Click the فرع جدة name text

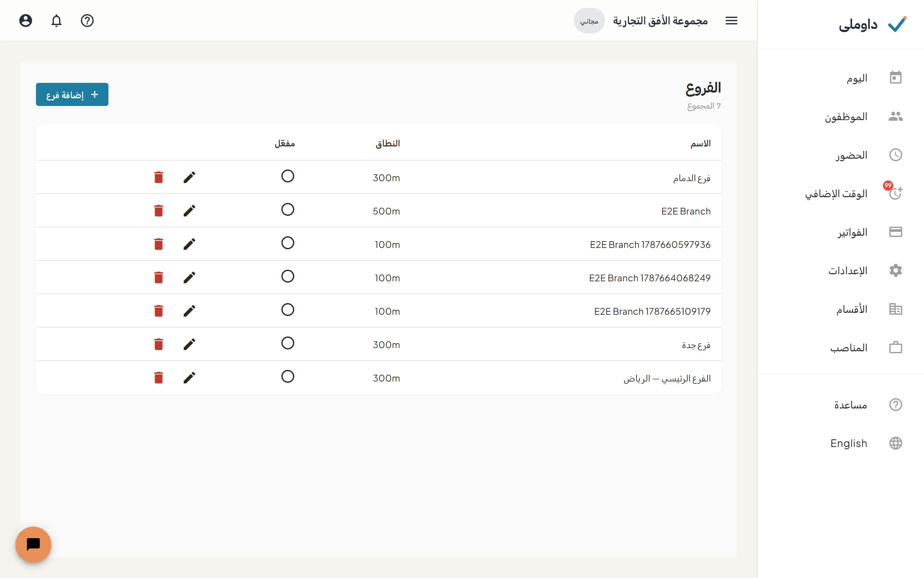696,345
